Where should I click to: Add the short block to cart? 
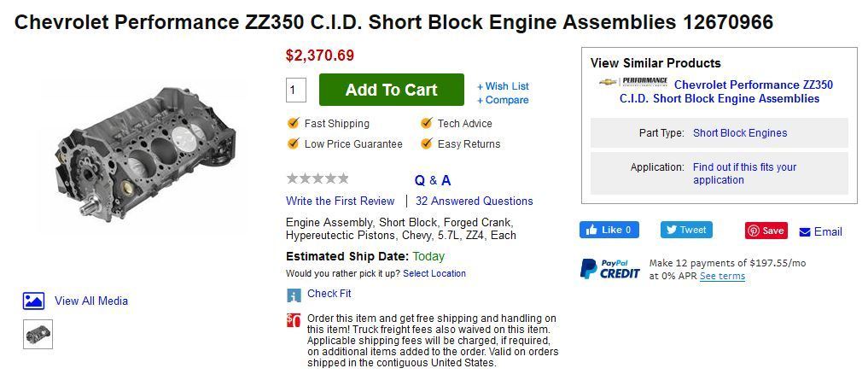pos(391,90)
